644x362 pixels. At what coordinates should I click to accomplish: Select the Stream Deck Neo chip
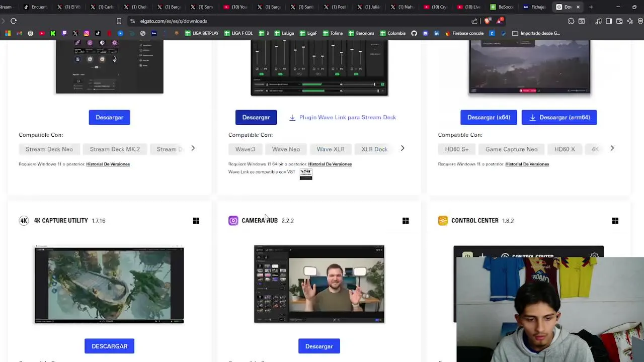[x=49, y=149]
